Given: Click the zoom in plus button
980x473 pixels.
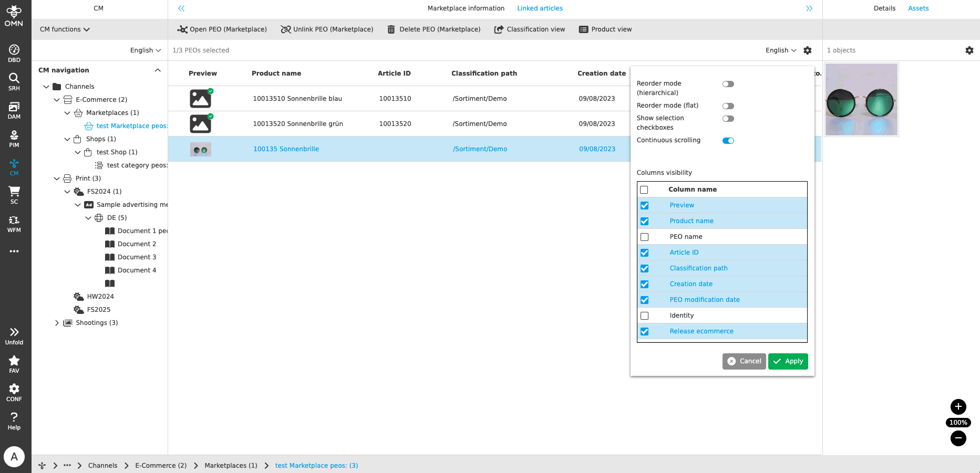Looking at the screenshot, I should [958, 406].
